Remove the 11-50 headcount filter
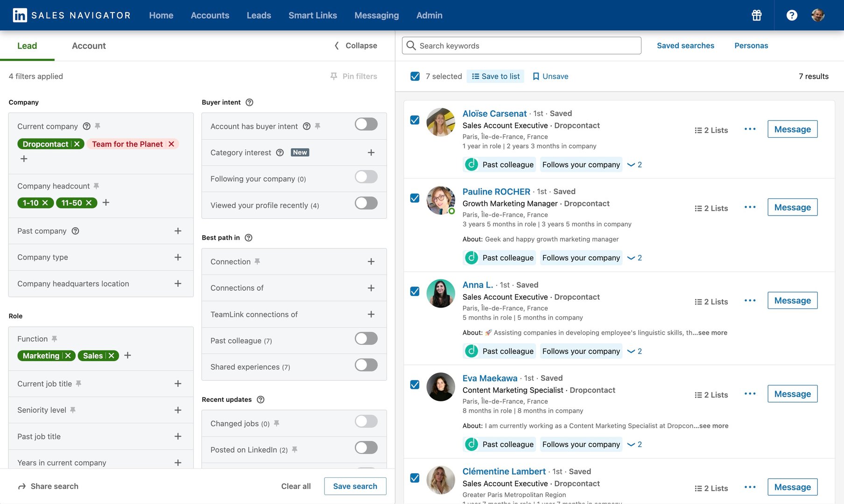The height and width of the screenshot is (504, 844). [x=89, y=203]
